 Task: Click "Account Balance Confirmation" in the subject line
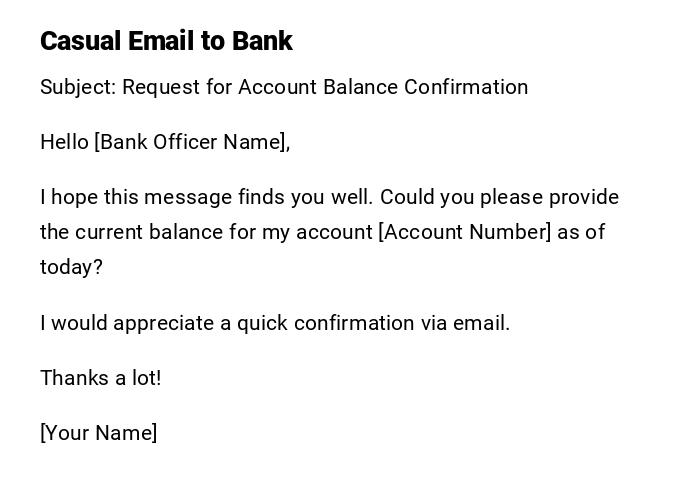383,87
